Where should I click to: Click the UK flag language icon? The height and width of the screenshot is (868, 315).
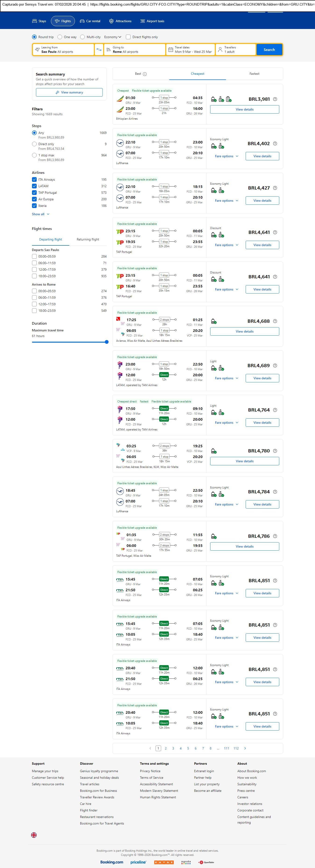[x=34, y=835]
